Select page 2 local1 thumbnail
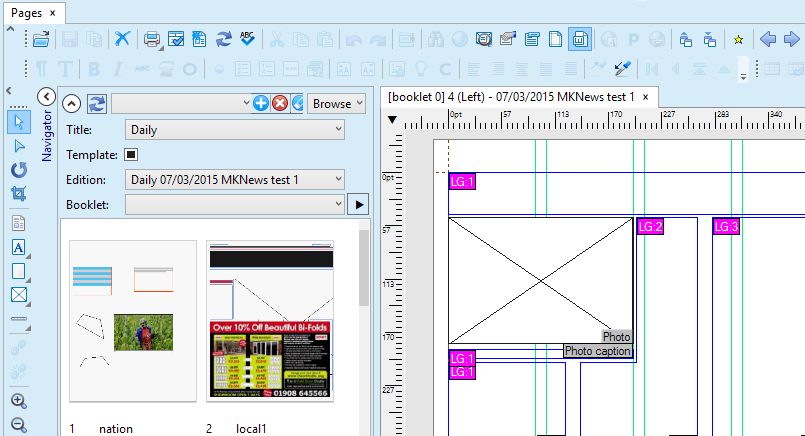 coord(271,321)
